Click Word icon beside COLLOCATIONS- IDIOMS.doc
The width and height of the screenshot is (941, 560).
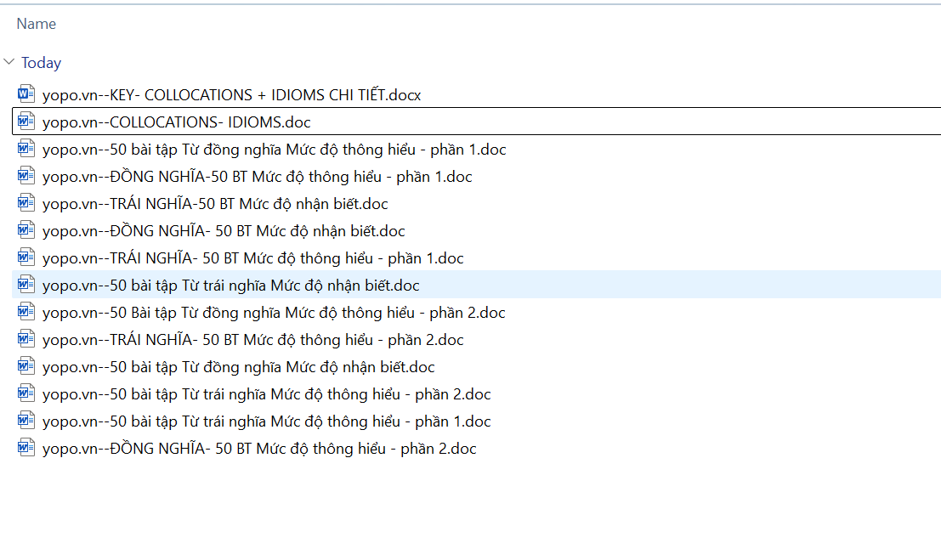[x=26, y=122]
